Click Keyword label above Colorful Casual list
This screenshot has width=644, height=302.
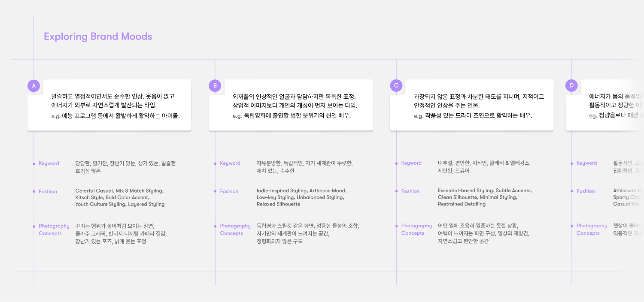(49, 163)
